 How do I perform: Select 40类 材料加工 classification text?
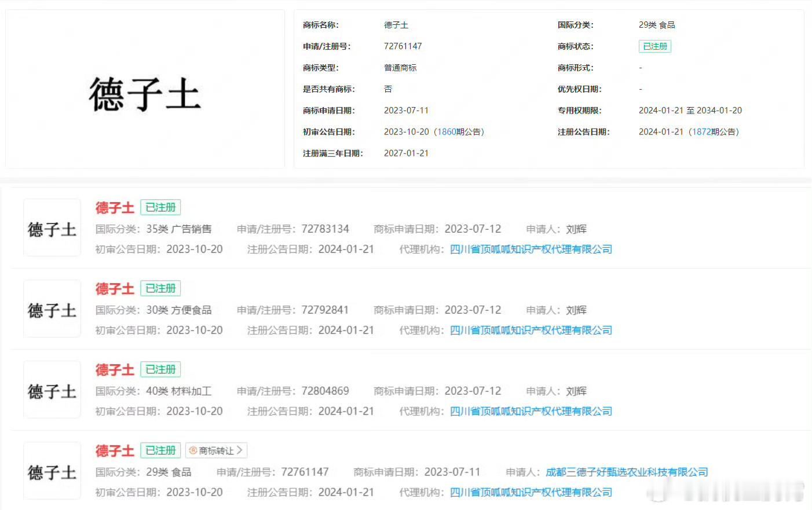[179, 391]
